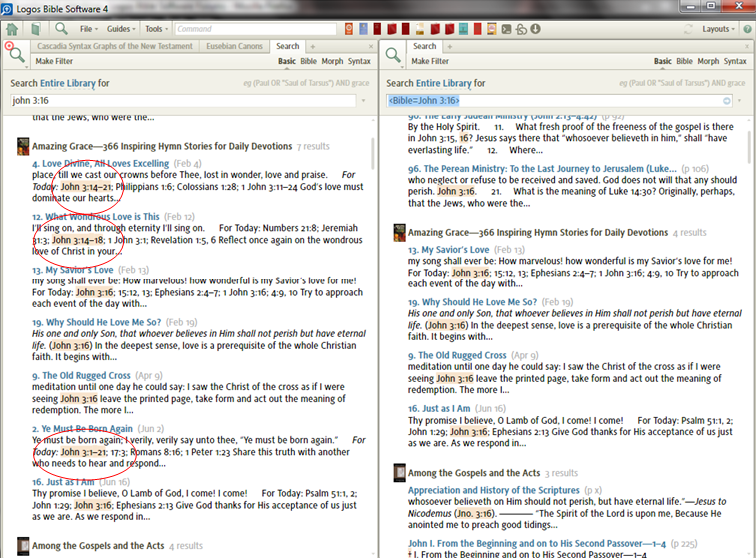Open right panel Just as I Am result

point(439,409)
